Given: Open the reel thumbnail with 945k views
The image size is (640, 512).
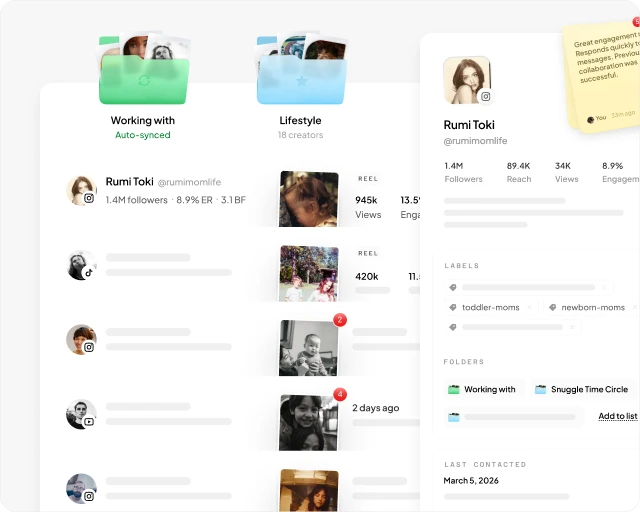Looking at the screenshot, I should point(309,199).
